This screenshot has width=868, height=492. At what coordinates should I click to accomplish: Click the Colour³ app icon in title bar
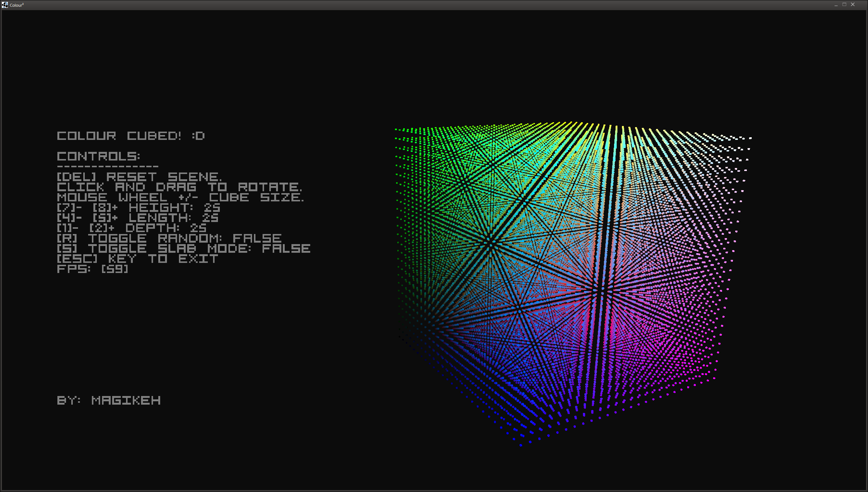[5, 5]
